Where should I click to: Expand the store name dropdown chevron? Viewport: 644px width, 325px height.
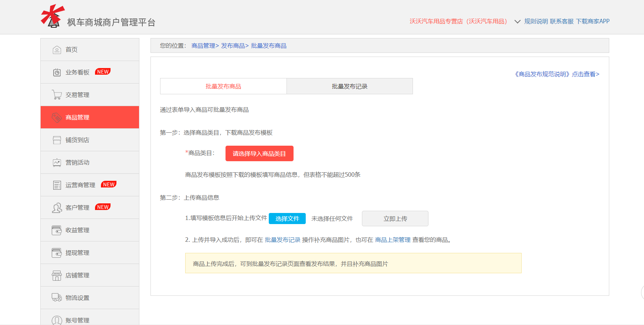(517, 22)
